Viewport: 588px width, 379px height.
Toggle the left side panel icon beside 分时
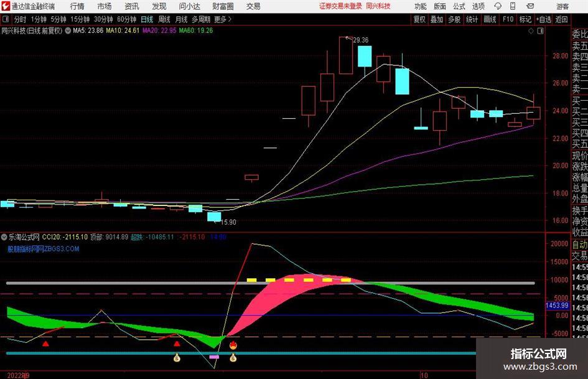(5, 19)
